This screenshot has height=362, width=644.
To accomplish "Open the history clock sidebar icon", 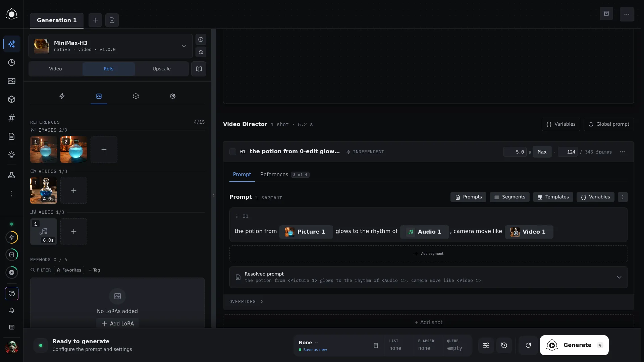I will (x=11, y=63).
